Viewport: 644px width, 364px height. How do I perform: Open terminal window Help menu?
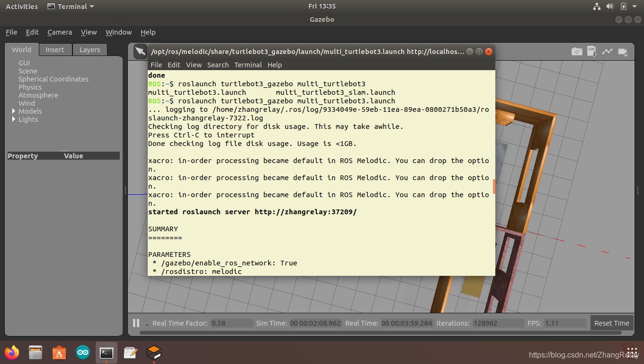point(275,65)
